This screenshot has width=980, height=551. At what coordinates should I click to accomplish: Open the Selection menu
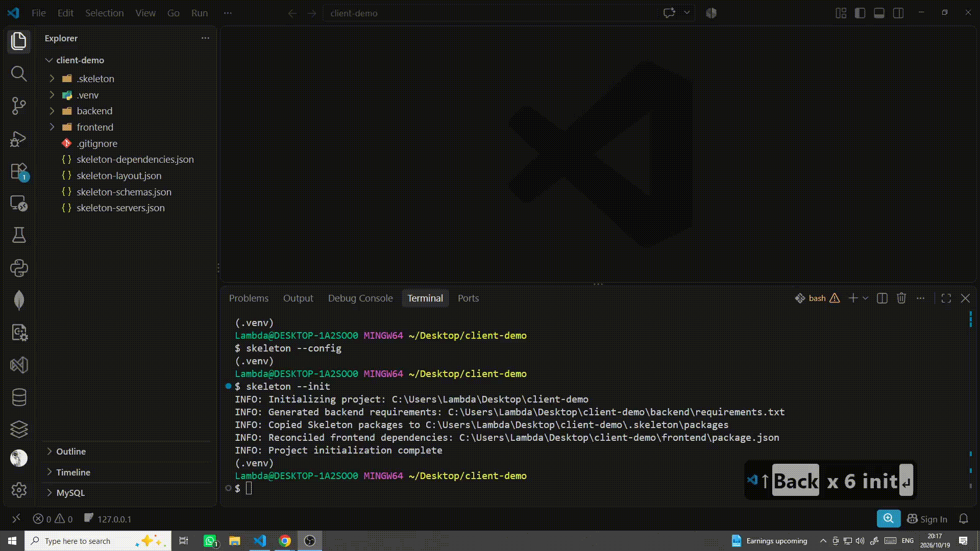coord(104,13)
